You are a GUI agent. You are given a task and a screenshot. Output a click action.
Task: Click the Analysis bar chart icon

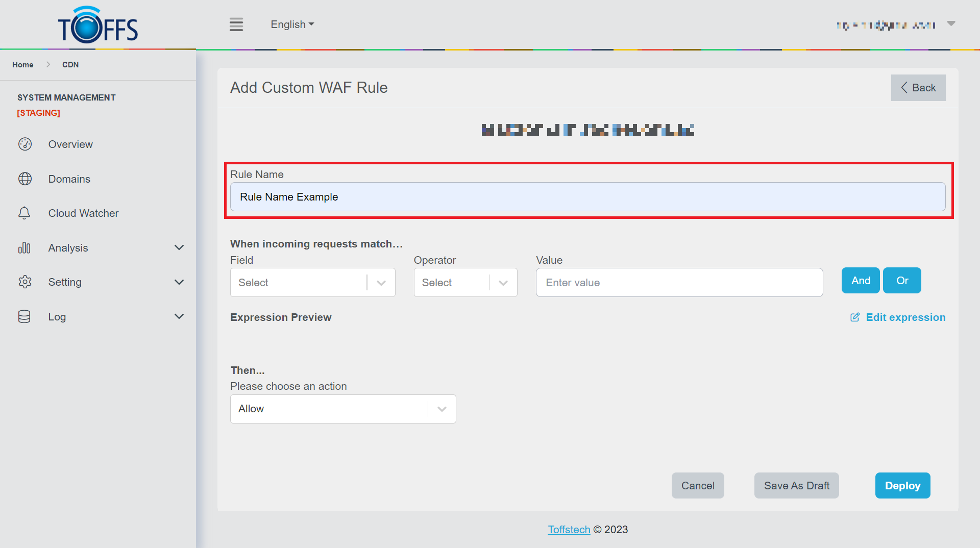tap(24, 248)
